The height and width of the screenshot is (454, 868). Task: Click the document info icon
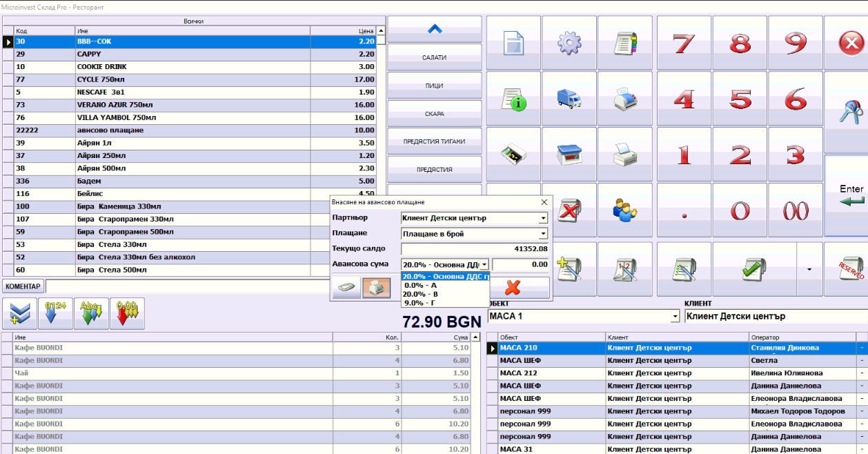(x=513, y=99)
